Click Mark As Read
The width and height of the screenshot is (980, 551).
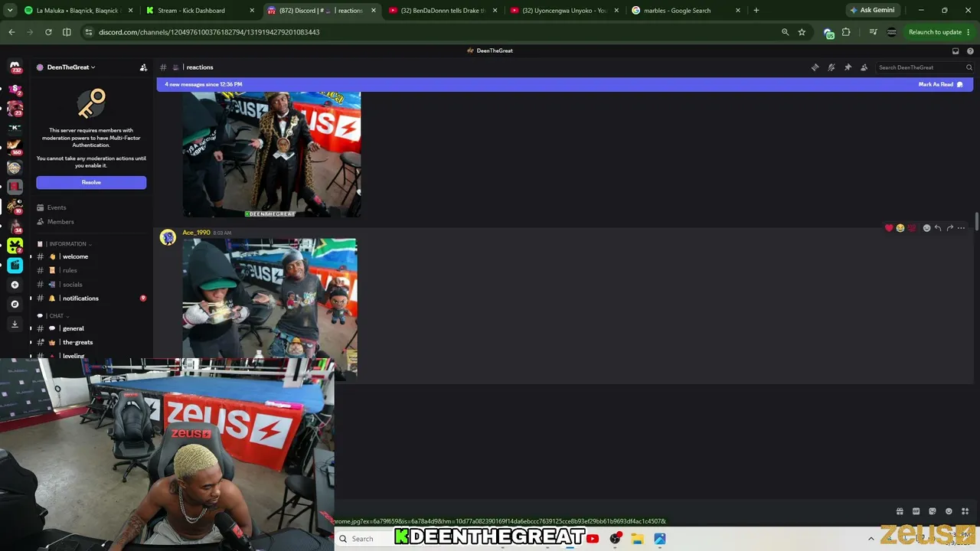(940, 84)
